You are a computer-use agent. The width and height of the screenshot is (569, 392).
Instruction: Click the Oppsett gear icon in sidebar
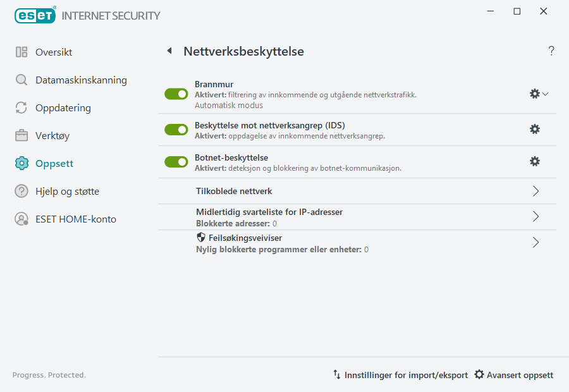pos(21,163)
